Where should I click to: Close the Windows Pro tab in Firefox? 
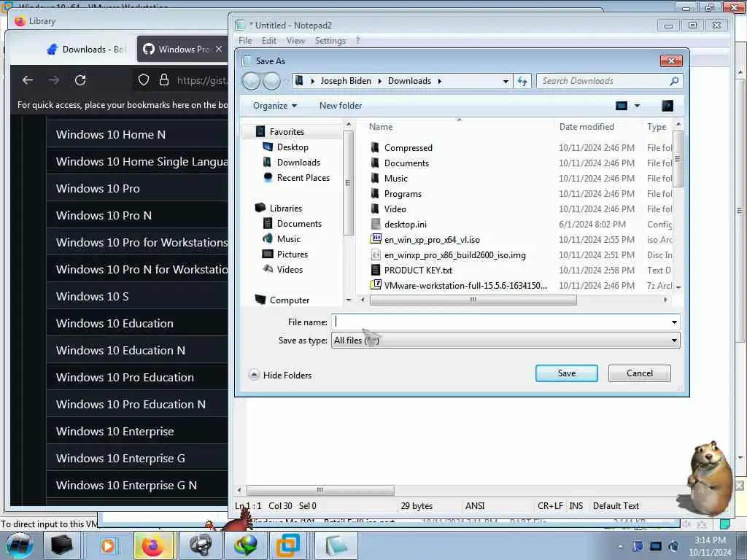[x=219, y=49]
